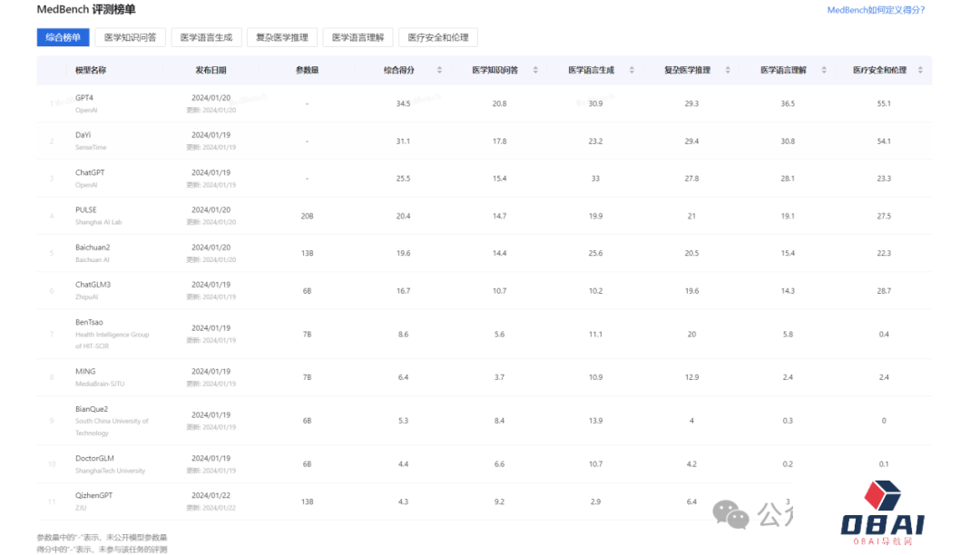Click ChatGPT's overall score 25.5

click(x=403, y=179)
